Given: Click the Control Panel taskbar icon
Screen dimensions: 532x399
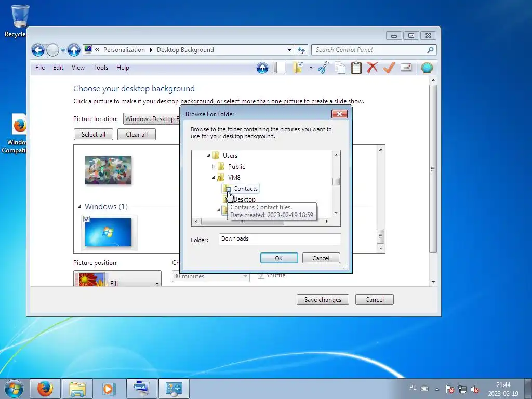Looking at the screenshot, I should [174, 389].
